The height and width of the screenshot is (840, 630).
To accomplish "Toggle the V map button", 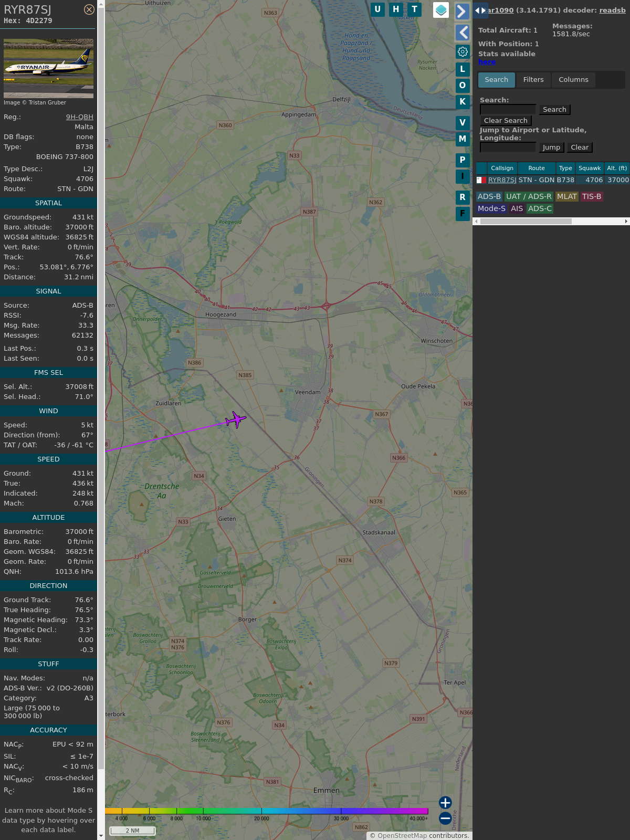I will click(x=463, y=122).
